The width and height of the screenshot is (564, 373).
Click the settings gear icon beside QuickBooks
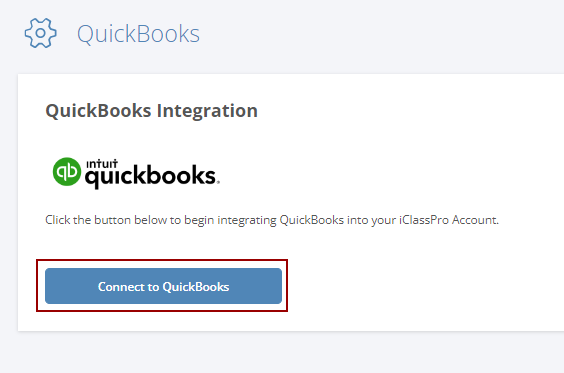point(40,33)
